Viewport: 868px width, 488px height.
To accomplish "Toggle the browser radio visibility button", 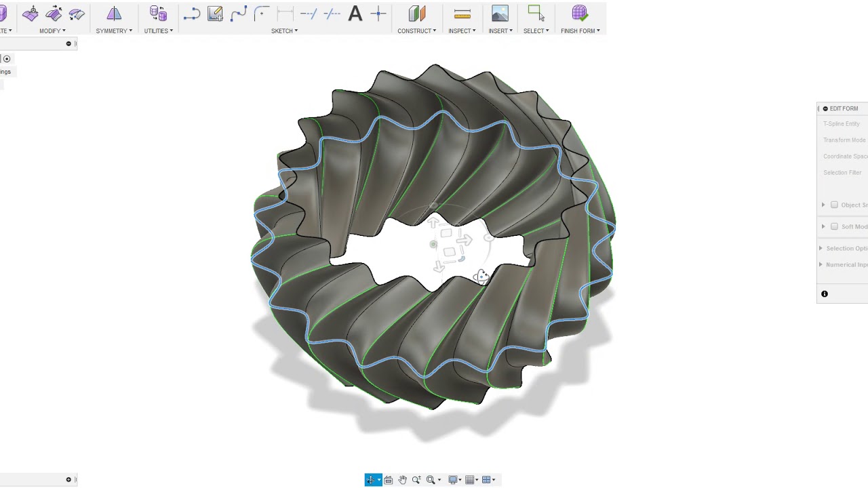I will pos(7,59).
